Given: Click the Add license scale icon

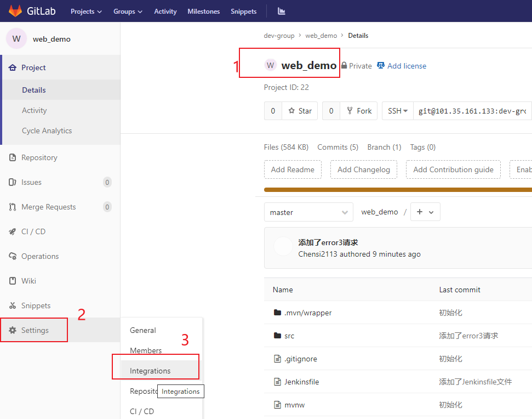Looking at the screenshot, I should 381,65.
